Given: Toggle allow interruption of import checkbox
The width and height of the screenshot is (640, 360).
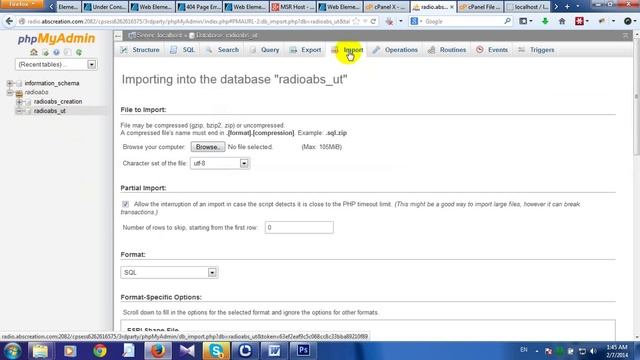Looking at the screenshot, I should pos(125,204).
